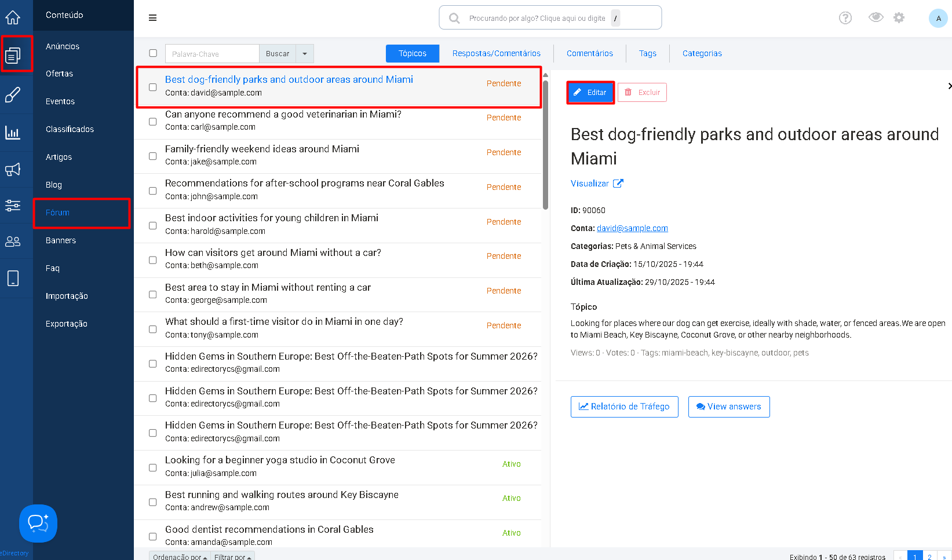
Task: Open the megaphone promotions sidebar icon
Action: (13, 169)
